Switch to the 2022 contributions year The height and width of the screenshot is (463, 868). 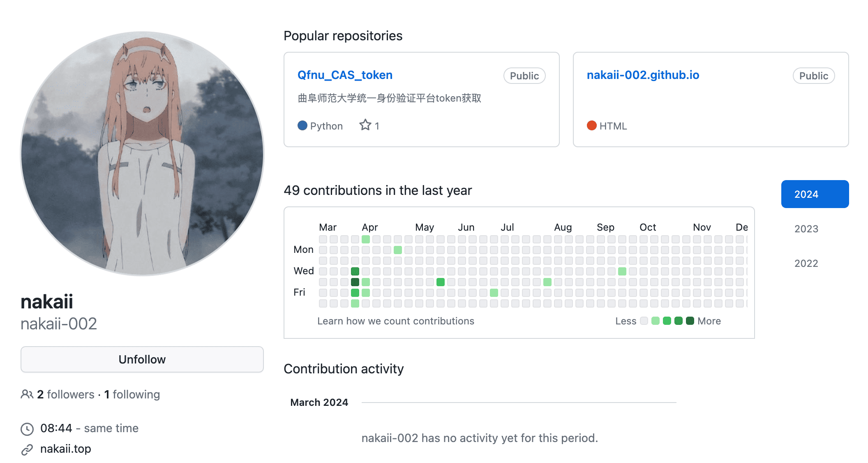click(x=806, y=263)
